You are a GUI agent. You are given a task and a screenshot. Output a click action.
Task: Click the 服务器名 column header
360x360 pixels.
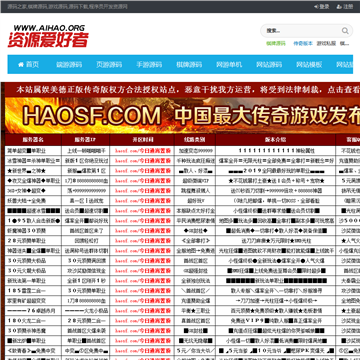coord(33,140)
